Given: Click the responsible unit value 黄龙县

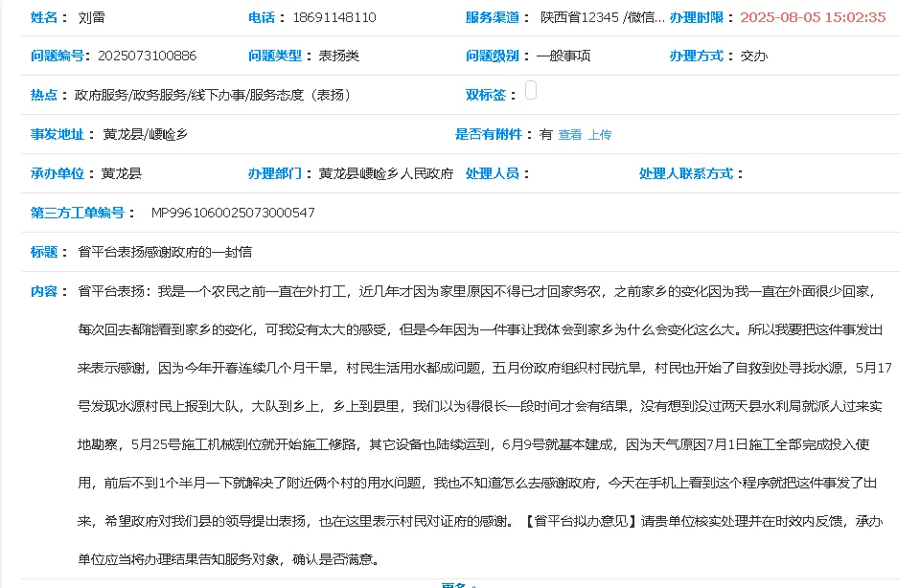Looking at the screenshot, I should [122, 173].
